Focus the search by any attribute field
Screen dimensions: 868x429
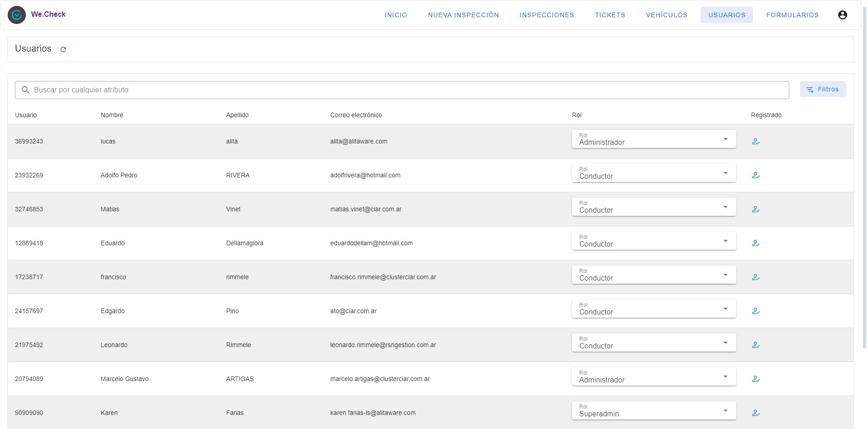click(x=402, y=90)
